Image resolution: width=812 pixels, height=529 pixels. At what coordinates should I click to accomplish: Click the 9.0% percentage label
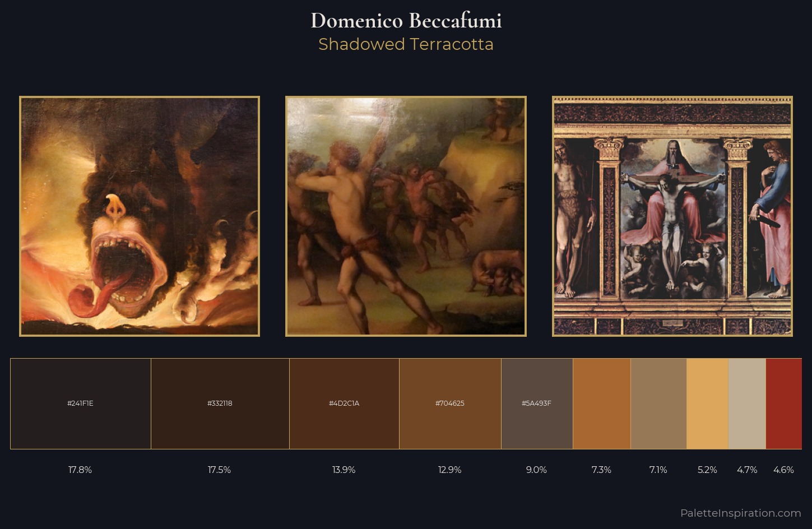click(x=536, y=470)
